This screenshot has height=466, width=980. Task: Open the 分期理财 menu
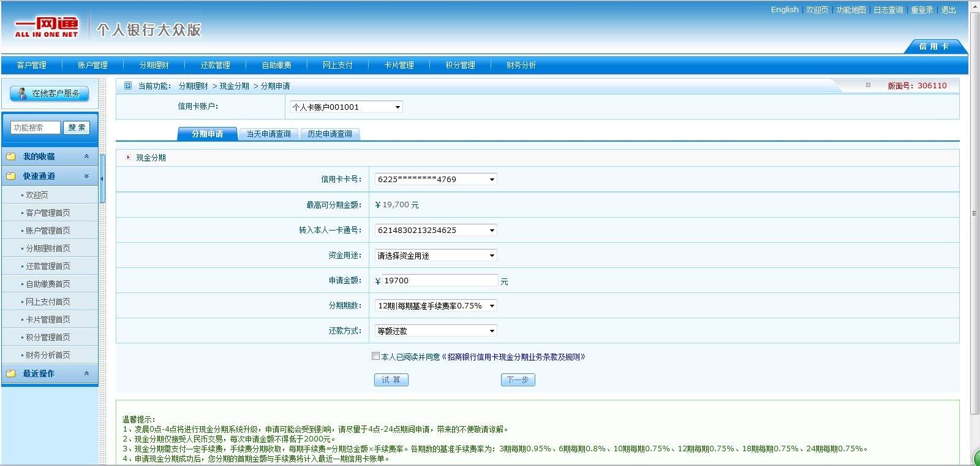tap(154, 65)
